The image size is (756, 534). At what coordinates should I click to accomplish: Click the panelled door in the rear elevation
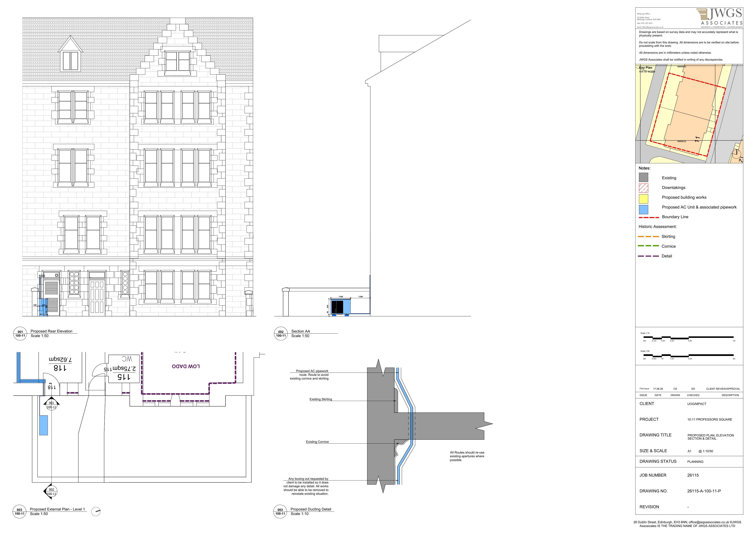[x=97, y=297]
